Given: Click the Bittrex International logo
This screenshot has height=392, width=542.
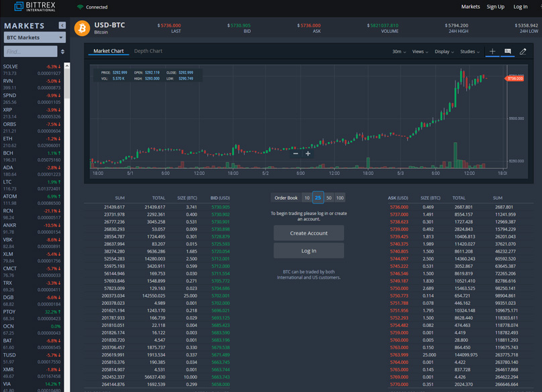Looking at the screenshot, I should (x=35, y=6).
